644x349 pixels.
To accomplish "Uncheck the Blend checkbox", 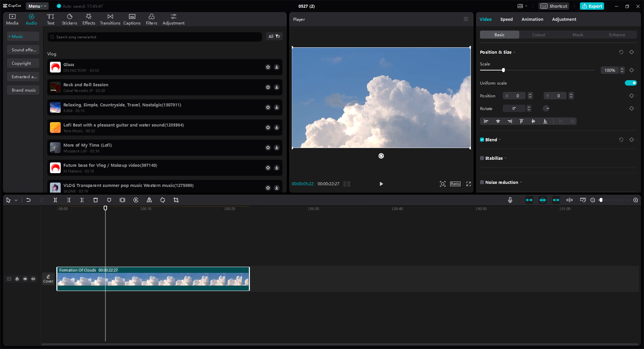I will pos(482,140).
